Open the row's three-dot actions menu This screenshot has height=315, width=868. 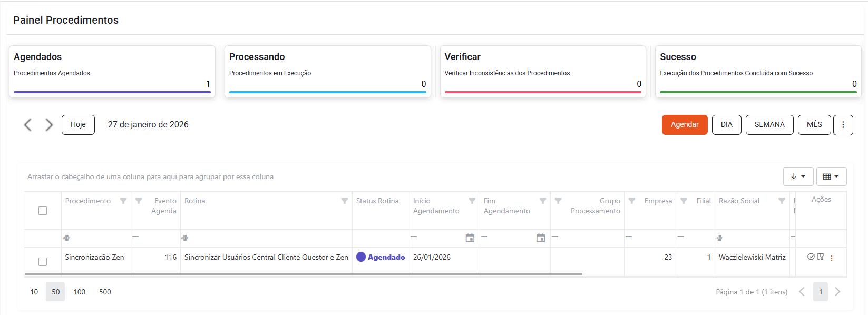click(x=832, y=258)
